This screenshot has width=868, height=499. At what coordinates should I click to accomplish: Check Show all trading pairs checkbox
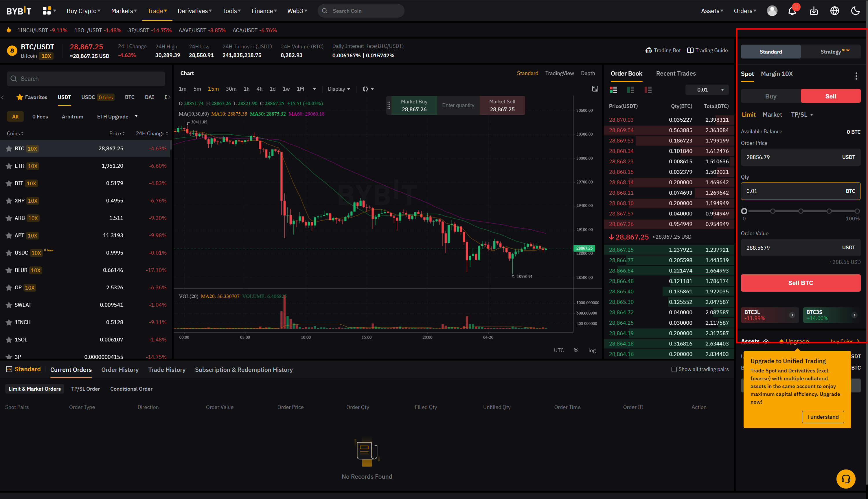674,369
